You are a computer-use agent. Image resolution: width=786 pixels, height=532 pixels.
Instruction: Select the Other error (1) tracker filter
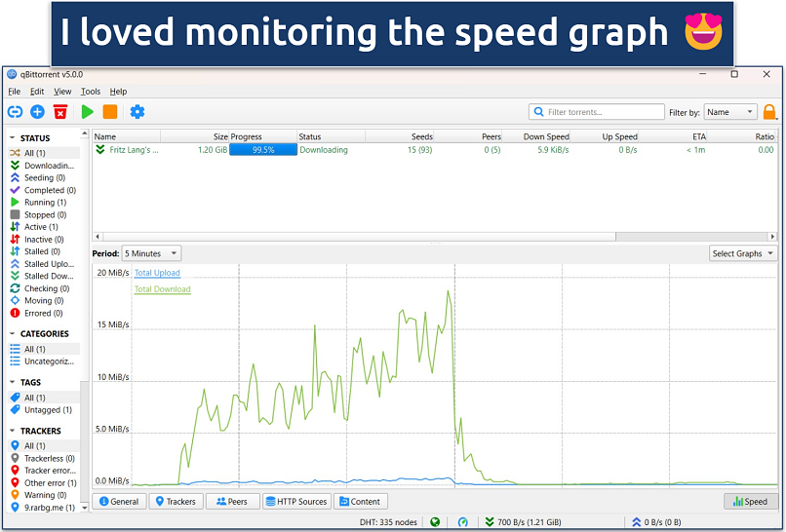[44, 483]
